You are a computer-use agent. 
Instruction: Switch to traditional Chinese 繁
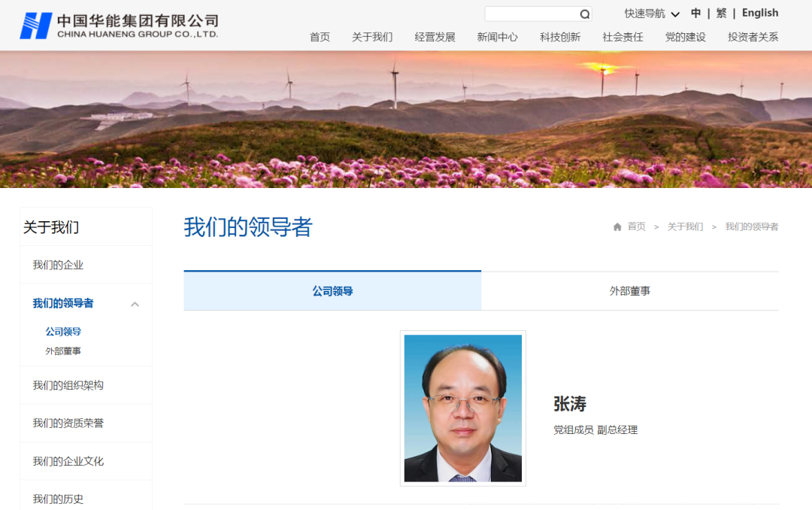coord(721,14)
